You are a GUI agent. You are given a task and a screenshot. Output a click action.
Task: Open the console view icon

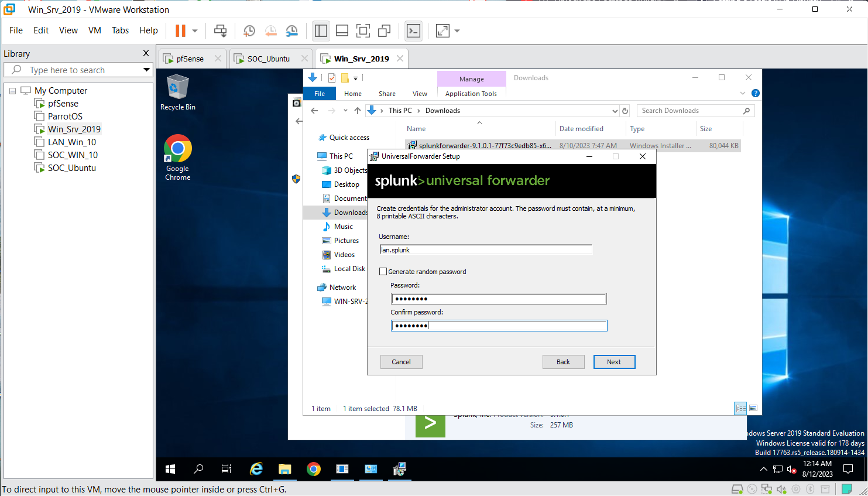(413, 30)
